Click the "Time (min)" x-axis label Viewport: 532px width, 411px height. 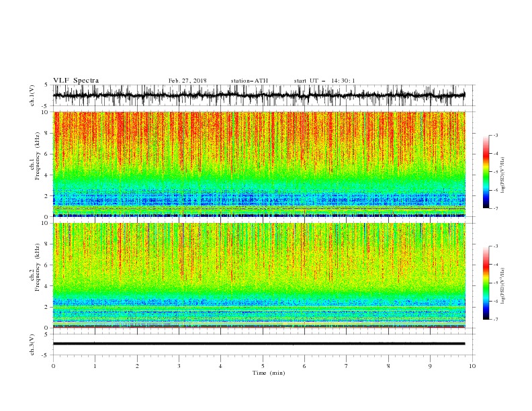click(x=269, y=373)
